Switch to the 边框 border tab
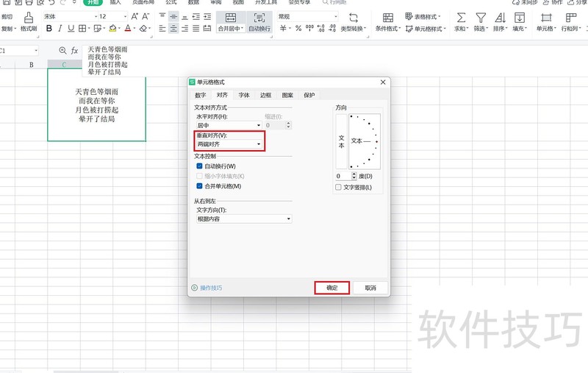This screenshot has width=588, height=373. 265,96
